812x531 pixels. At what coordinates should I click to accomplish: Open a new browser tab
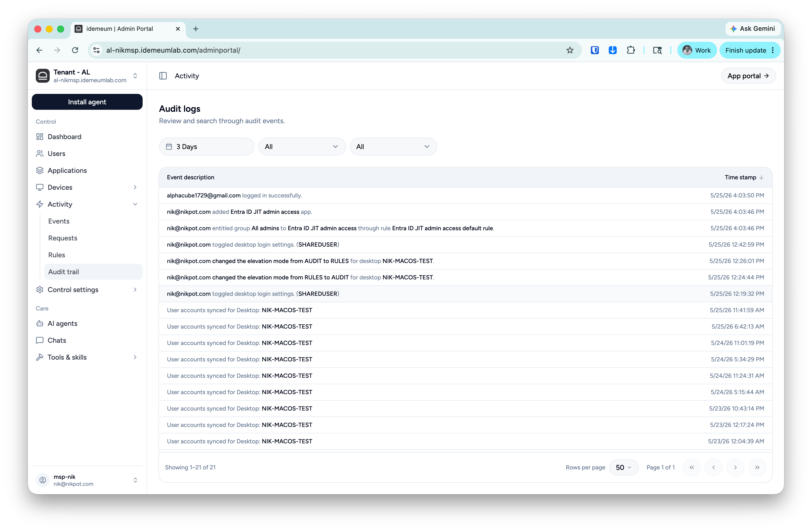196,29
